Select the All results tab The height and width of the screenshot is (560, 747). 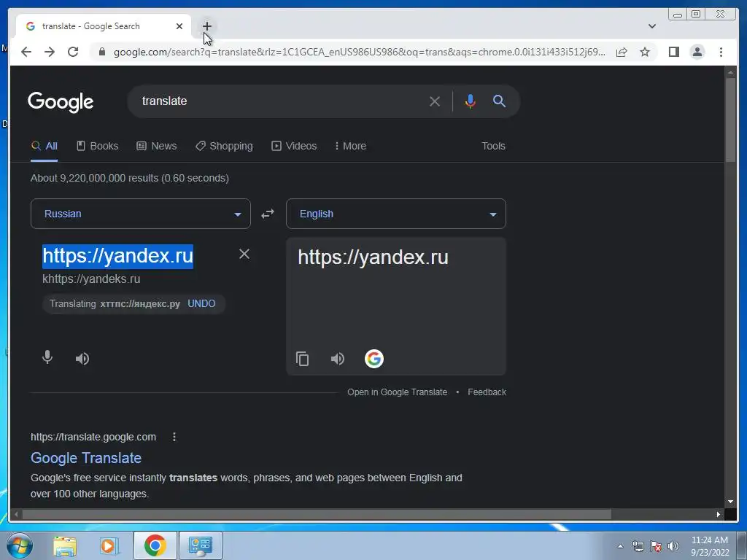coord(44,146)
